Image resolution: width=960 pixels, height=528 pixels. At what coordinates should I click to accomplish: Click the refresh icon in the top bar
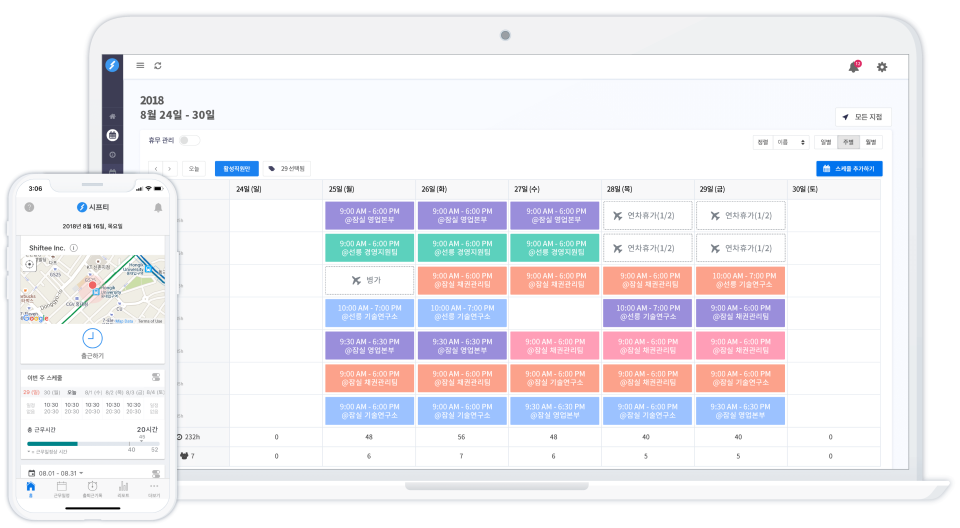(x=158, y=66)
